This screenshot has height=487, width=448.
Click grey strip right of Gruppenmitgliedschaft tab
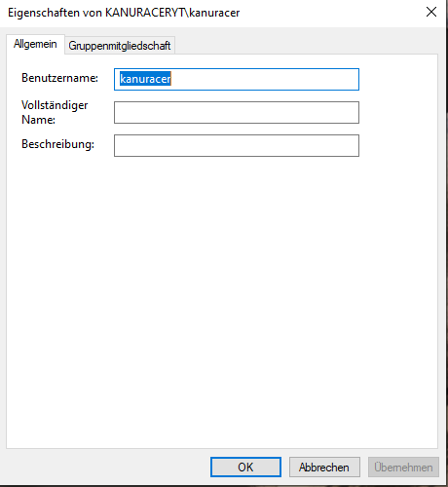click(305, 45)
